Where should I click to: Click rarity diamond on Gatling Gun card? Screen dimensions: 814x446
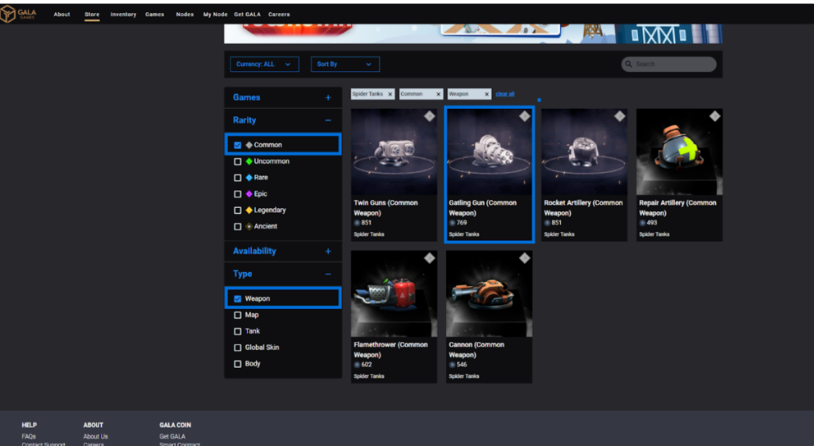coord(524,116)
